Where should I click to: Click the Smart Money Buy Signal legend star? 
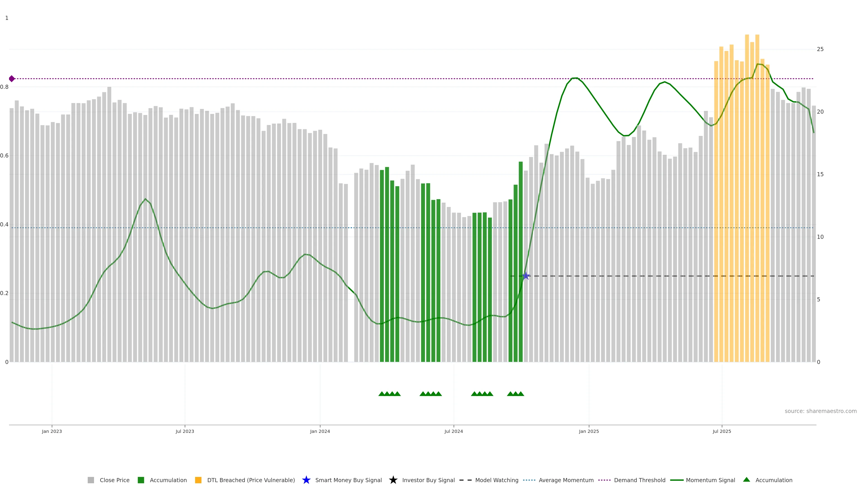pyautogui.click(x=306, y=480)
